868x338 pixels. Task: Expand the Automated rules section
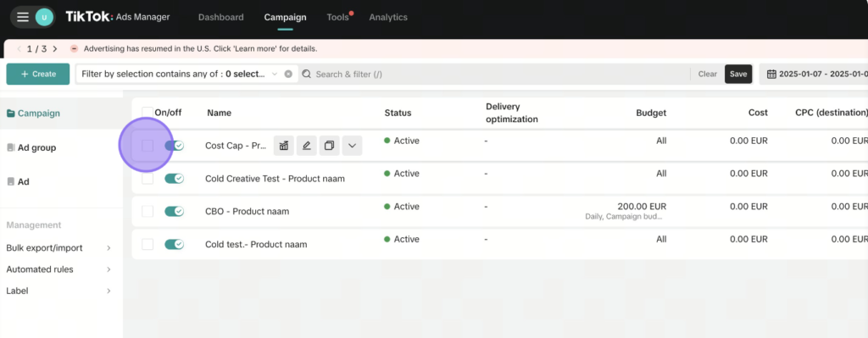(58, 269)
